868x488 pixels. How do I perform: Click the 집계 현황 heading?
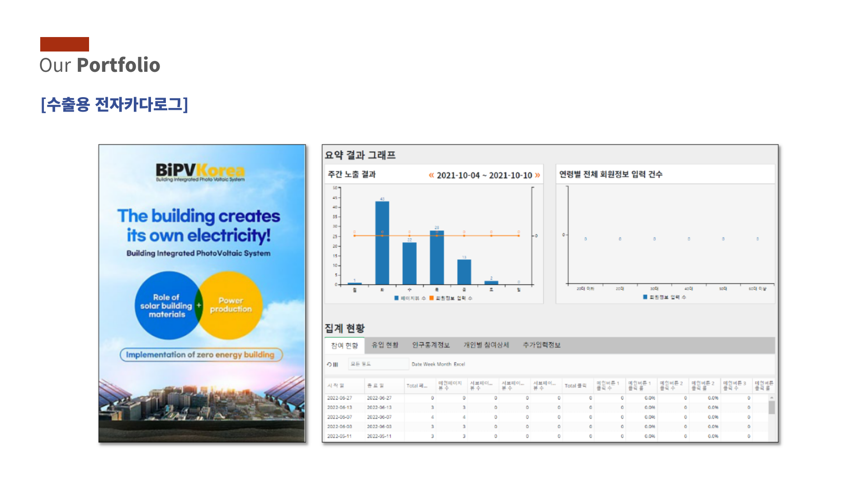[344, 328]
